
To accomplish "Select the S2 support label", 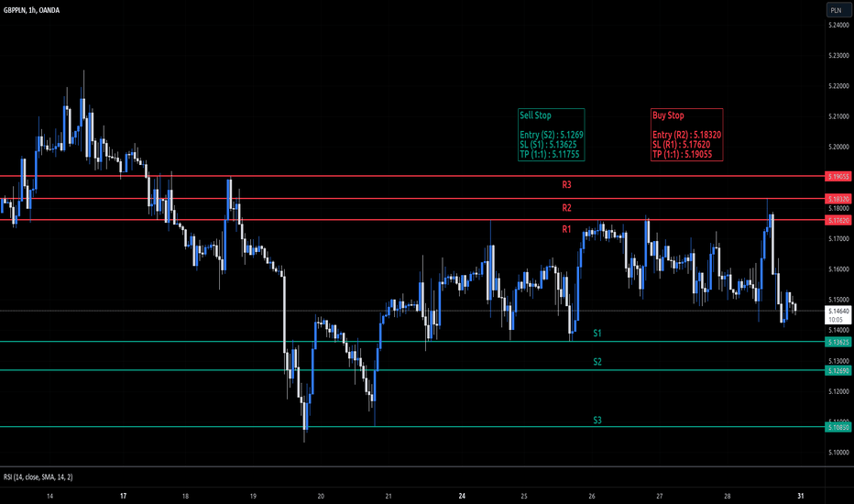I will [x=597, y=362].
